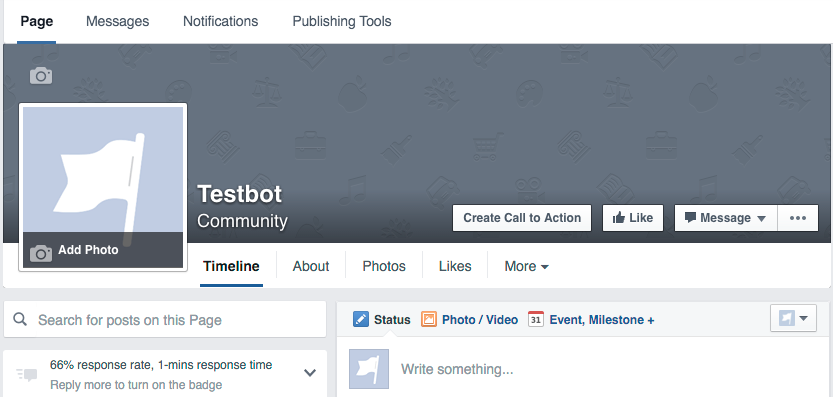The image size is (833, 397).
Task: Switch to the Messages tab
Action: pos(117,21)
